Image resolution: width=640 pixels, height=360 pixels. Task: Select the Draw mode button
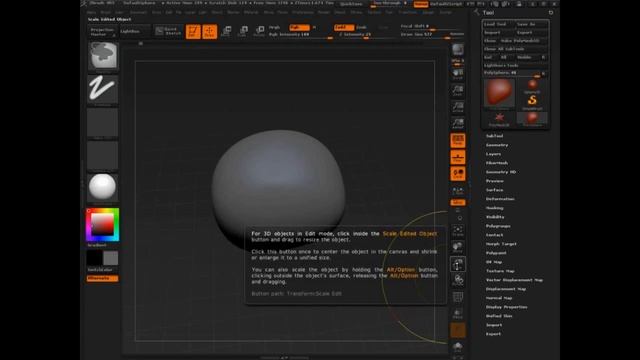point(209,31)
